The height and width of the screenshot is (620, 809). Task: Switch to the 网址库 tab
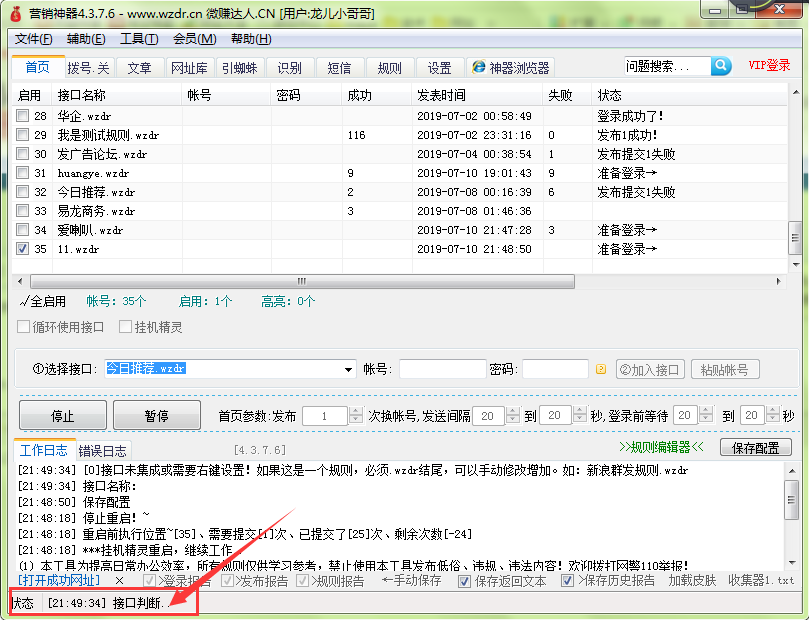coord(188,67)
